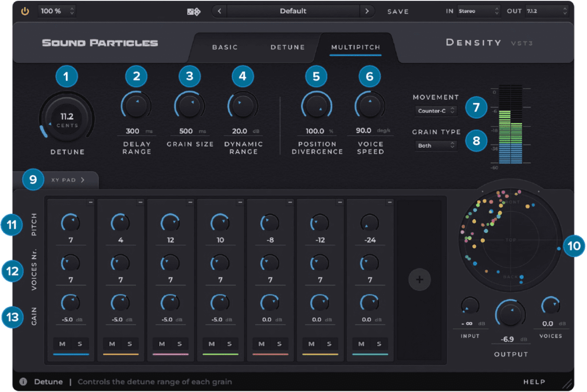Click the Sound Particles logo
587x392 pixels.
[x=100, y=43]
